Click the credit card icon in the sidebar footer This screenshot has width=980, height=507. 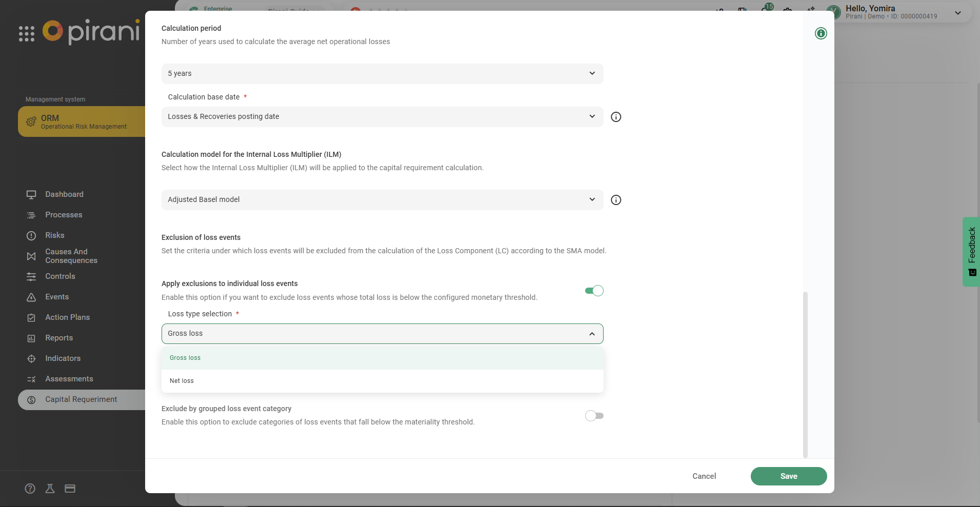coord(70,489)
